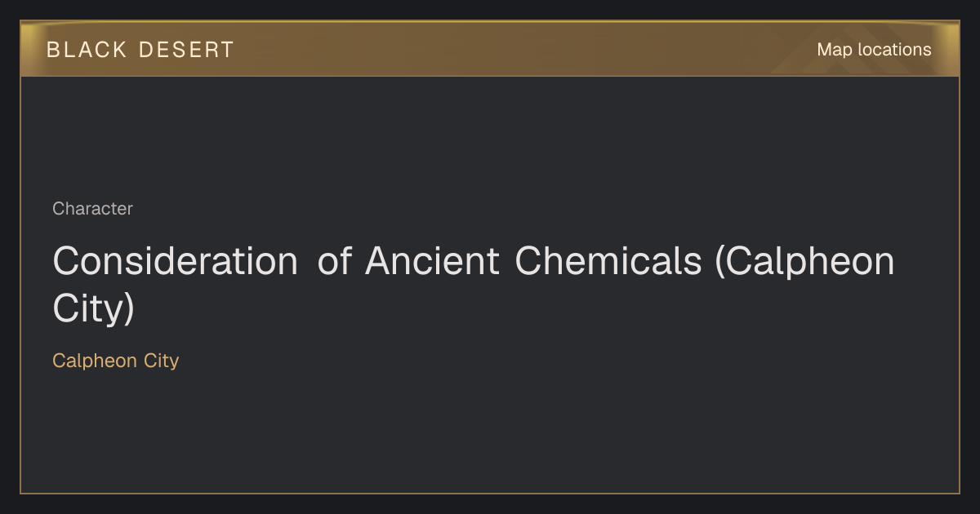Click the gold header banner center

click(x=490, y=49)
